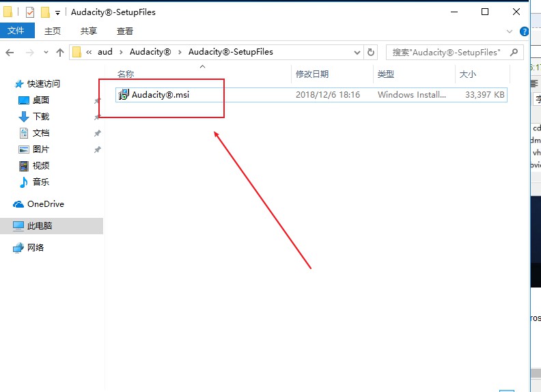Click the 快速访问 star icon
Image resolution: width=541 pixels, height=392 pixels.
[19, 84]
